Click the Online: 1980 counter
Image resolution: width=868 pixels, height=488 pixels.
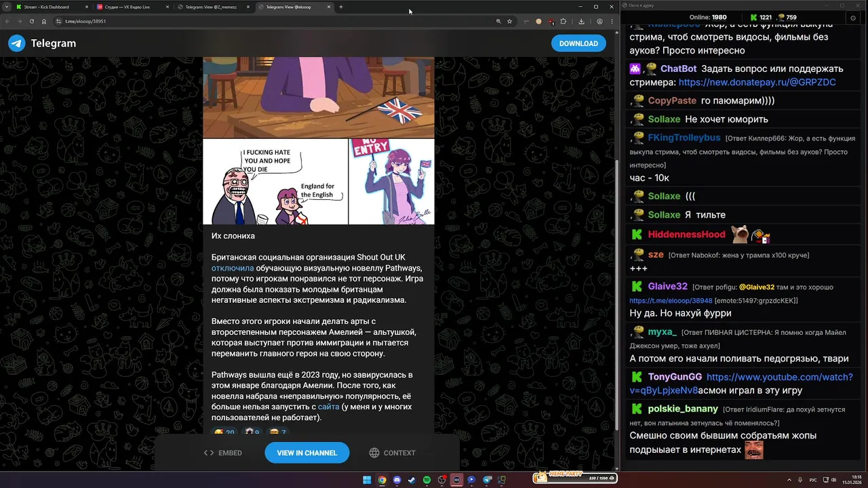pyautogui.click(x=707, y=18)
